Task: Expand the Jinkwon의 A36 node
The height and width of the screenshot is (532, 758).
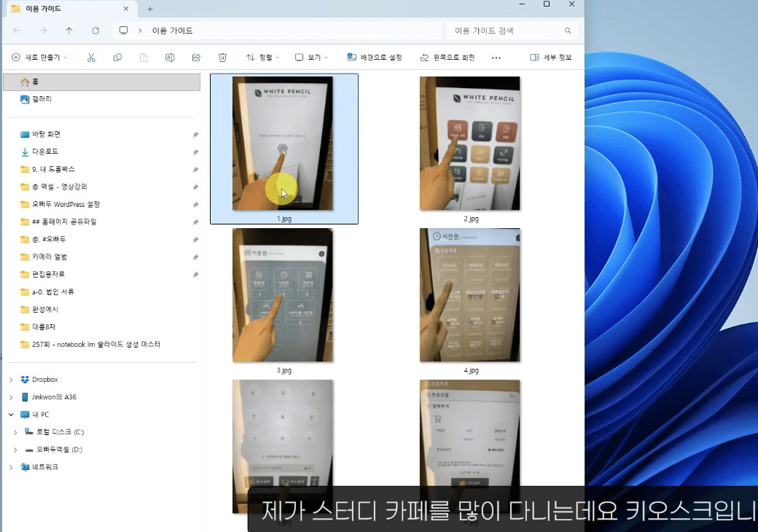Action: pos(11,397)
